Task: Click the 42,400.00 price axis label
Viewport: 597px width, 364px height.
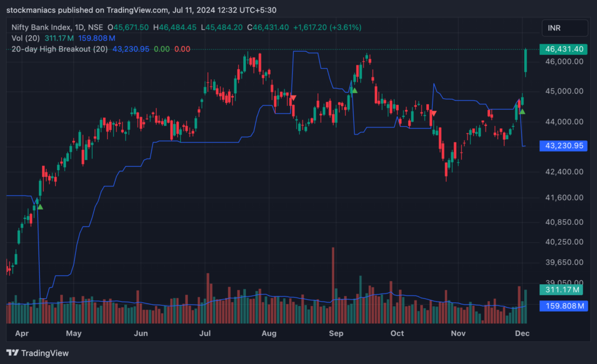Action: [x=564, y=172]
